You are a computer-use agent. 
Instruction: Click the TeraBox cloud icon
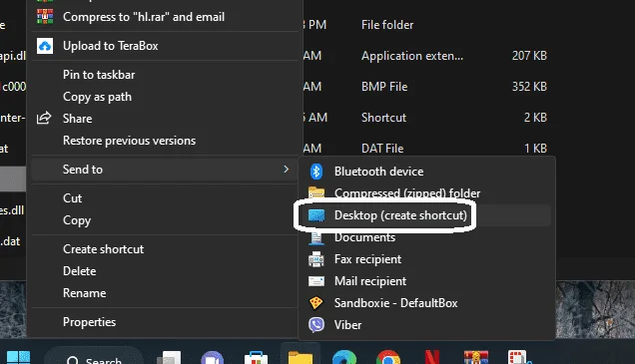(x=45, y=46)
